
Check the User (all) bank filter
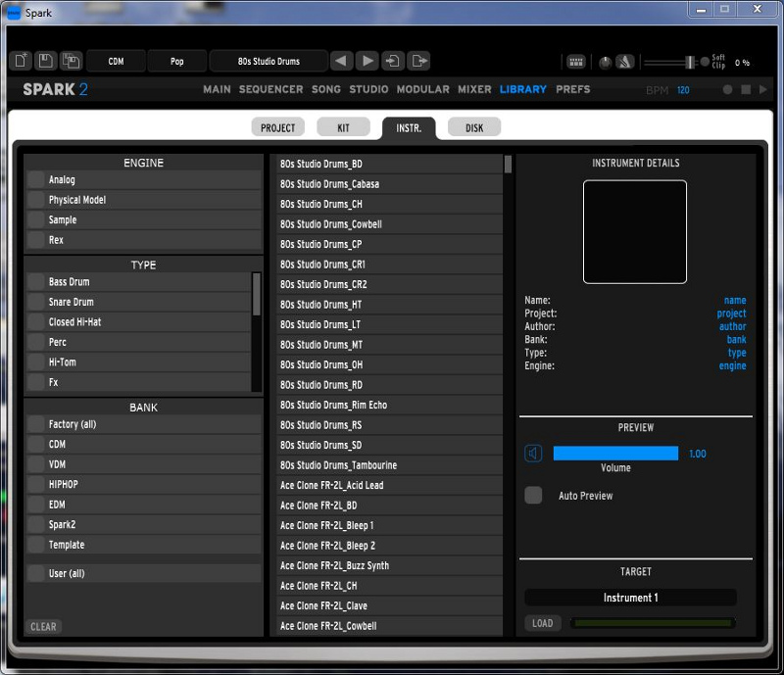tap(36, 573)
